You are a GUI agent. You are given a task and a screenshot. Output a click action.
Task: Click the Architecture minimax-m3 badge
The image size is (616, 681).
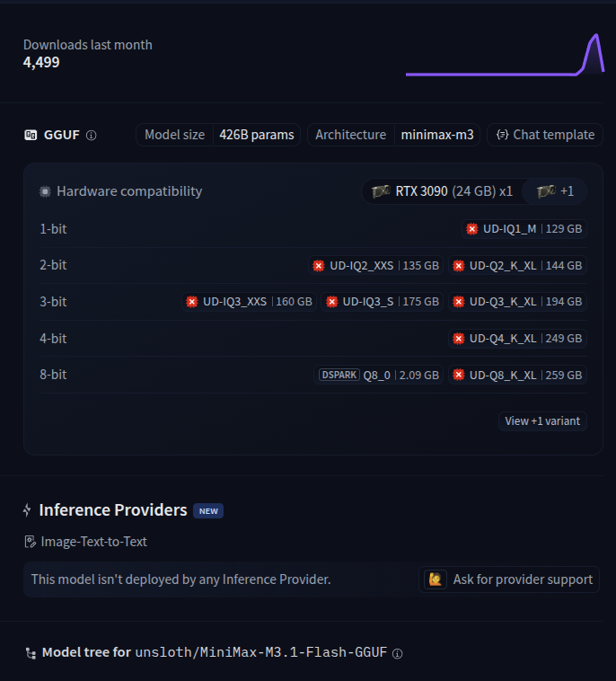coord(393,135)
